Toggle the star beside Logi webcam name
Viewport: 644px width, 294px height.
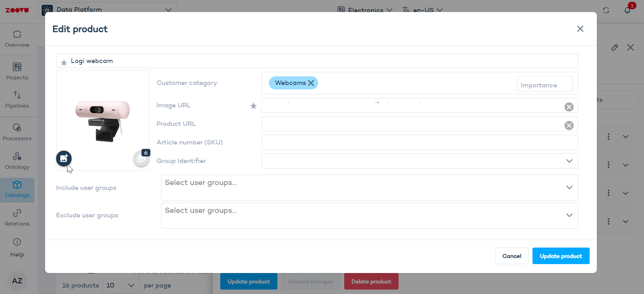[64, 63]
